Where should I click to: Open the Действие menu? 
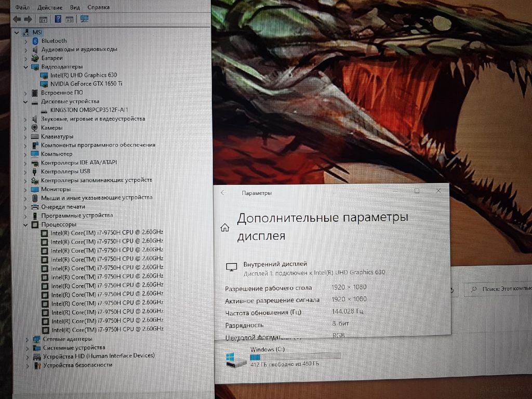pos(49,7)
